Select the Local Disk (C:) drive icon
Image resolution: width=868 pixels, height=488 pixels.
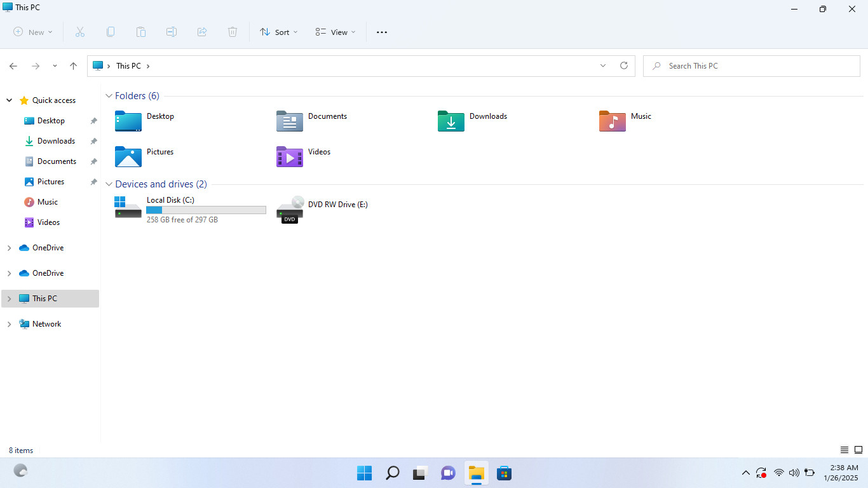point(128,207)
